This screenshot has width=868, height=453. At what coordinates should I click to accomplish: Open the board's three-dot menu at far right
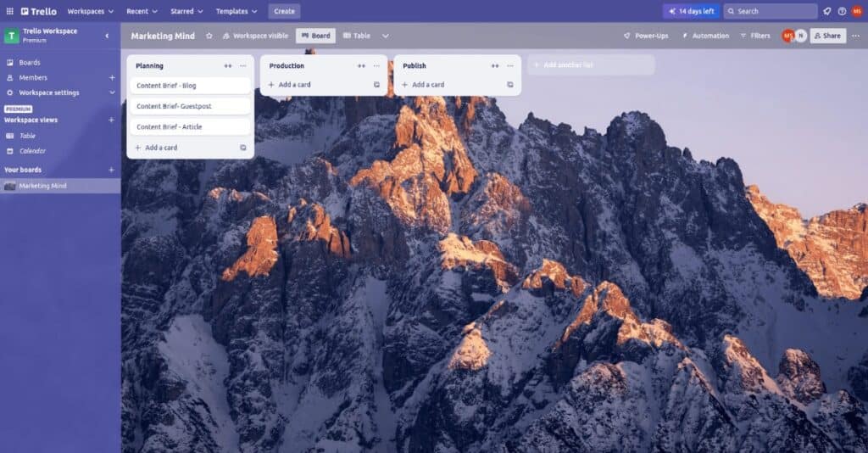coord(856,36)
